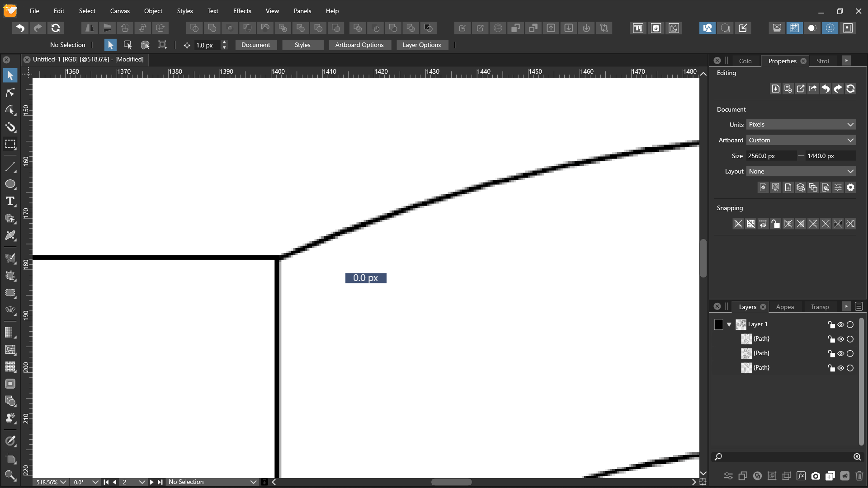Screen dimensions: 868x488
Task: Toggle lock on the first Path layer
Action: coord(831,339)
